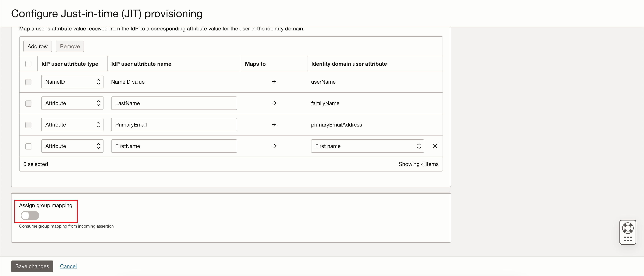The width and height of the screenshot is (644, 276).
Task: Check the checkbox on the NameID row
Action: pyautogui.click(x=28, y=82)
